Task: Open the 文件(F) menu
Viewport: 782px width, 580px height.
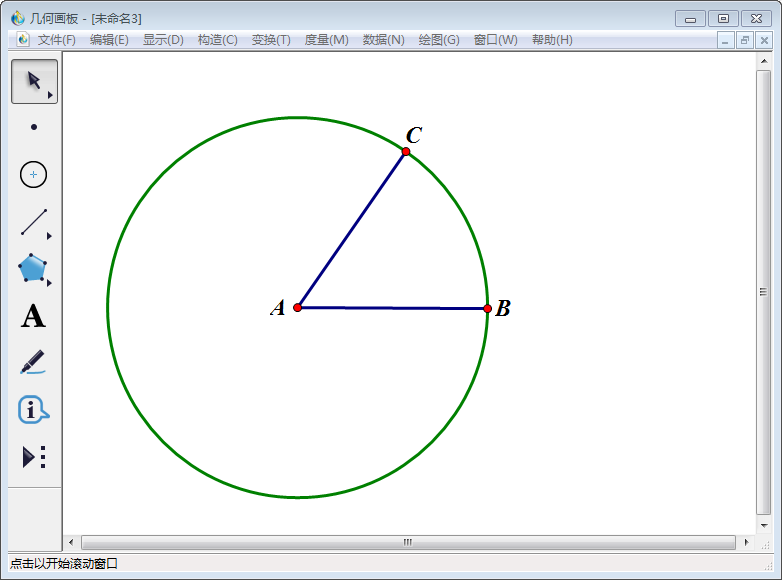Action: click(57, 40)
